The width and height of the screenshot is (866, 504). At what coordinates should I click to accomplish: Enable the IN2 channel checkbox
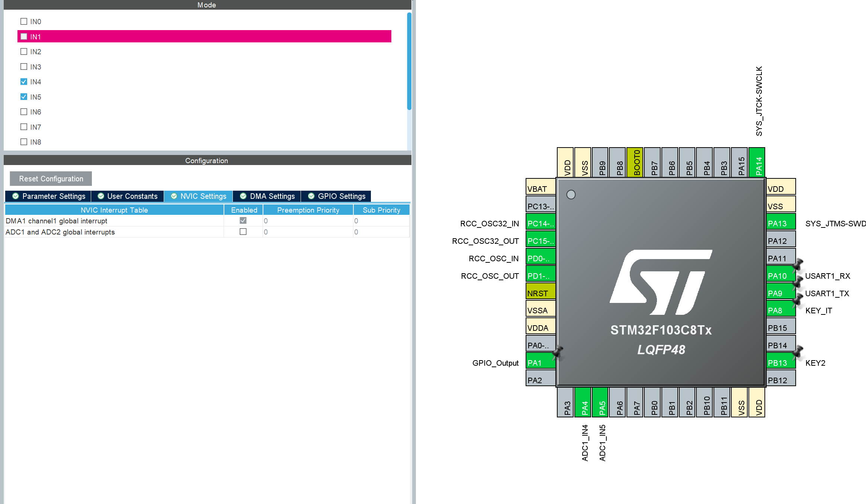pos(24,52)
